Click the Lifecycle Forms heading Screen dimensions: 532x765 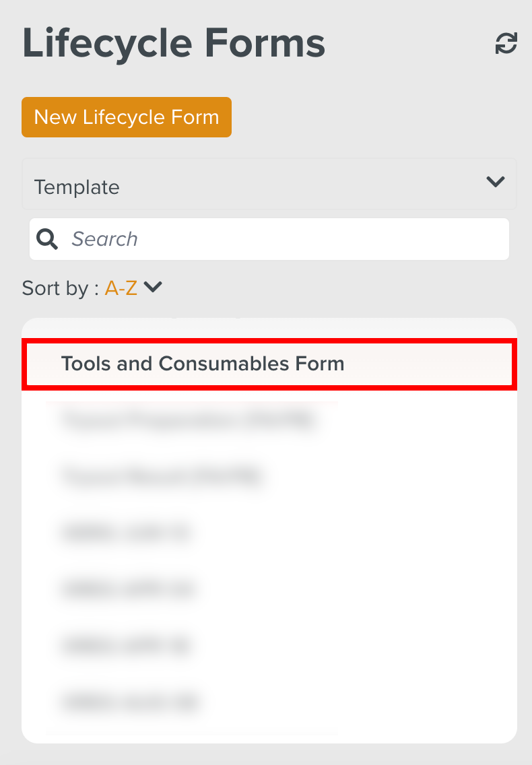pyautogui.click(x=174, y=42)
